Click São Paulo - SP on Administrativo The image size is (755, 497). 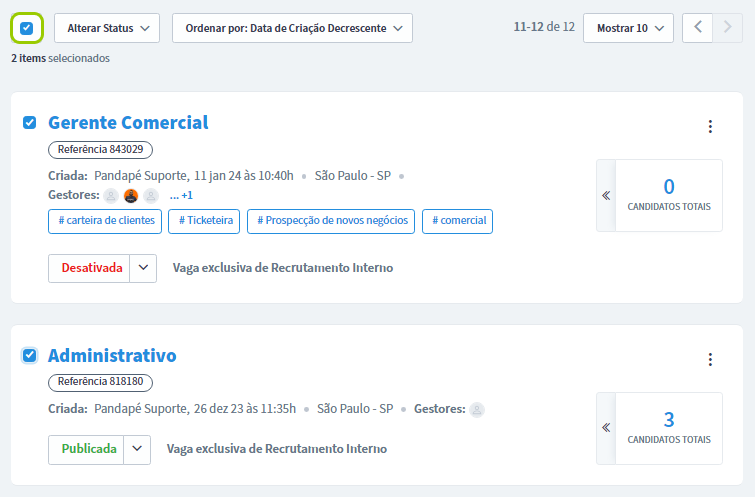point(355,409)
